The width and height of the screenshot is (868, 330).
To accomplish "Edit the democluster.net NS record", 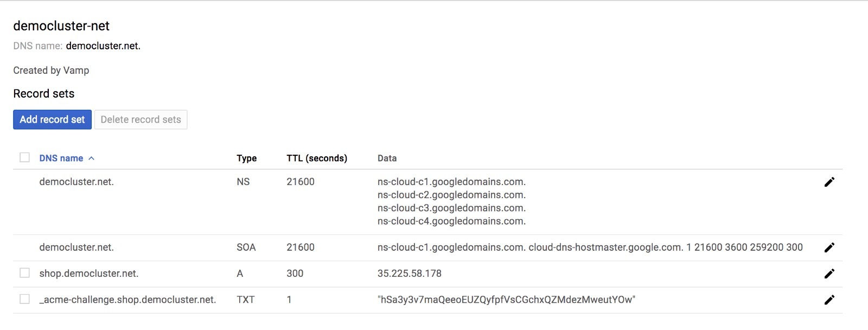I will (x=829, y=182).
